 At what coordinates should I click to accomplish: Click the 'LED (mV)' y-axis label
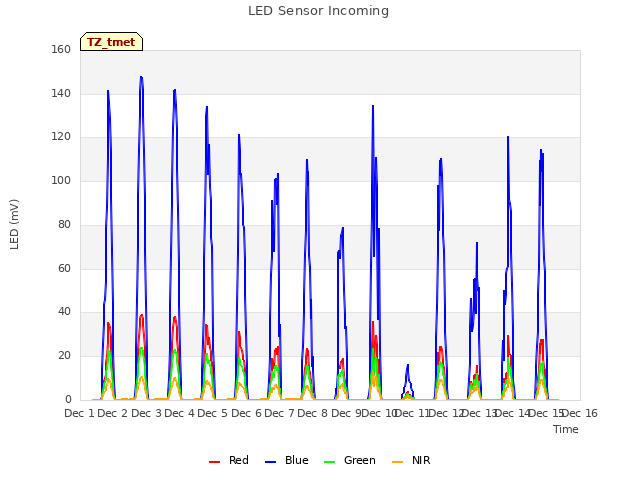[x=14, y=224]
